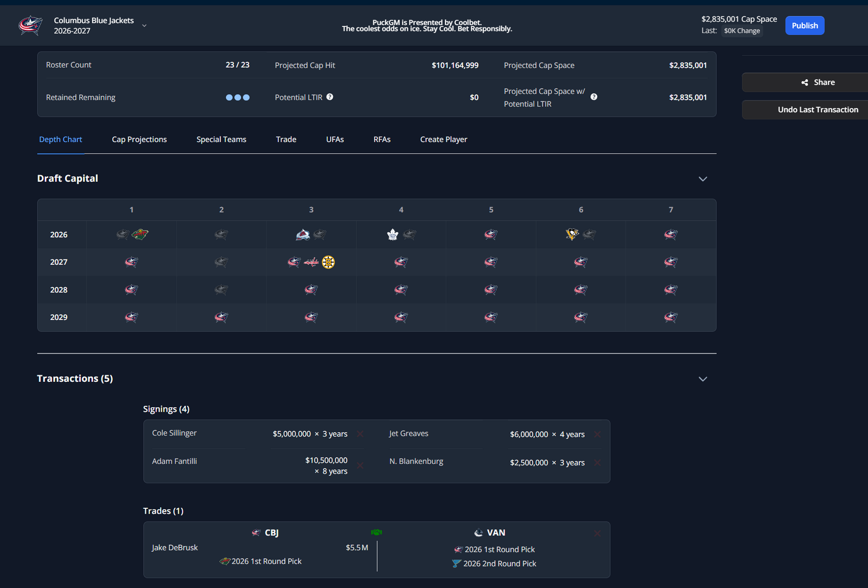
Task: Click Undo Last Transaction
Action: click(818, 110)
